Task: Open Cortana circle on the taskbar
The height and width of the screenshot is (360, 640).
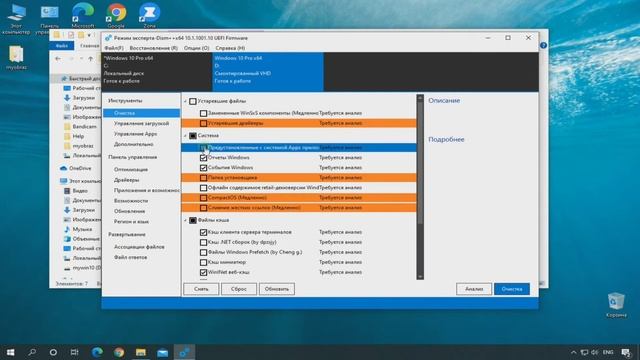Action: (x=53, y=352)
